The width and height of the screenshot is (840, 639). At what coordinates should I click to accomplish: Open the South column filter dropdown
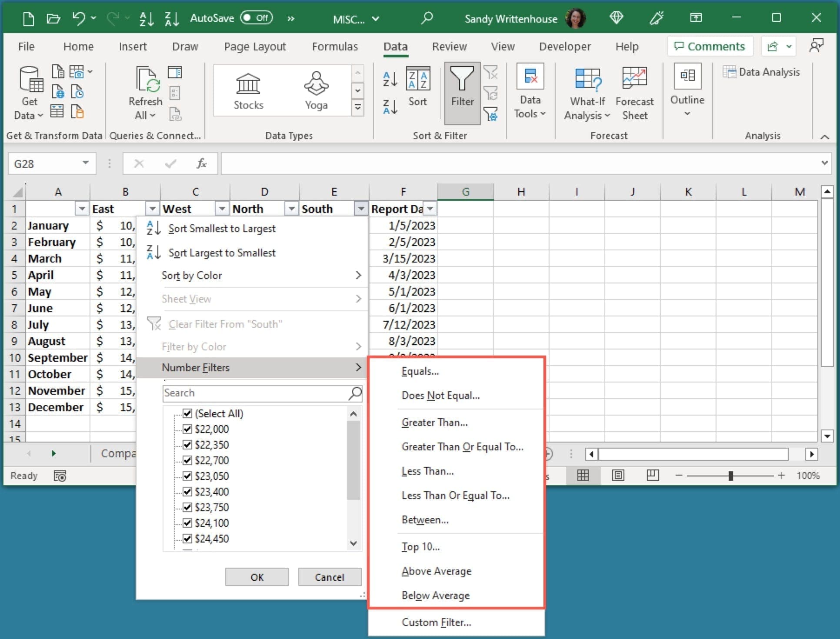click(x=360, y=209)
